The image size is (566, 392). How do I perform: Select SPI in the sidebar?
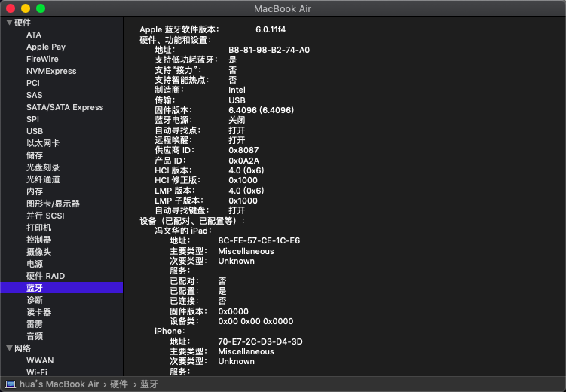(x=32, y=119)
